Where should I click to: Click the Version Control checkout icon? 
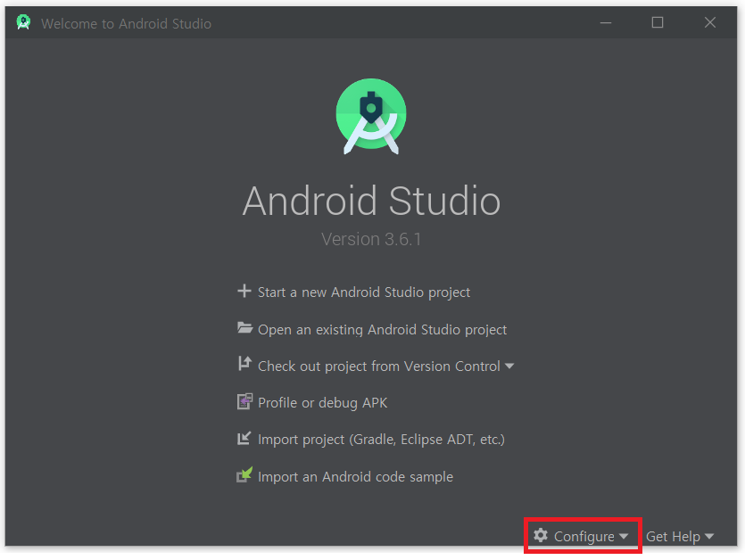coord(244,363)
